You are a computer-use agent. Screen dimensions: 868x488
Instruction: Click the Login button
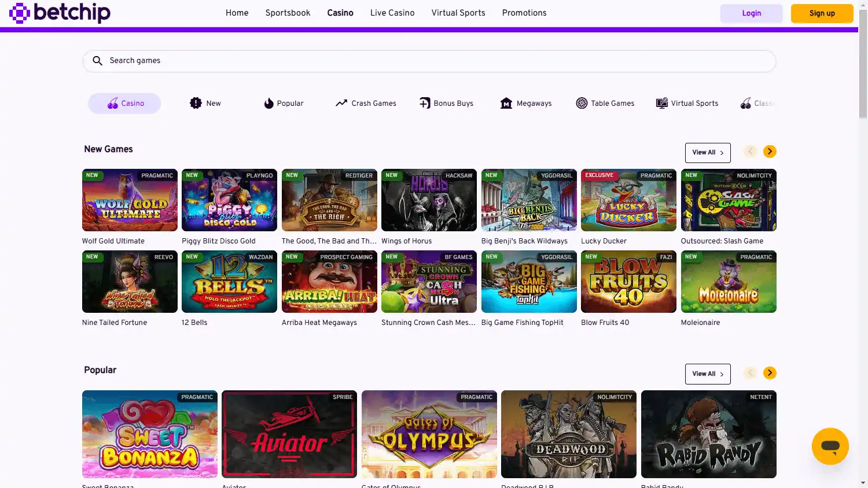[752, 13]
